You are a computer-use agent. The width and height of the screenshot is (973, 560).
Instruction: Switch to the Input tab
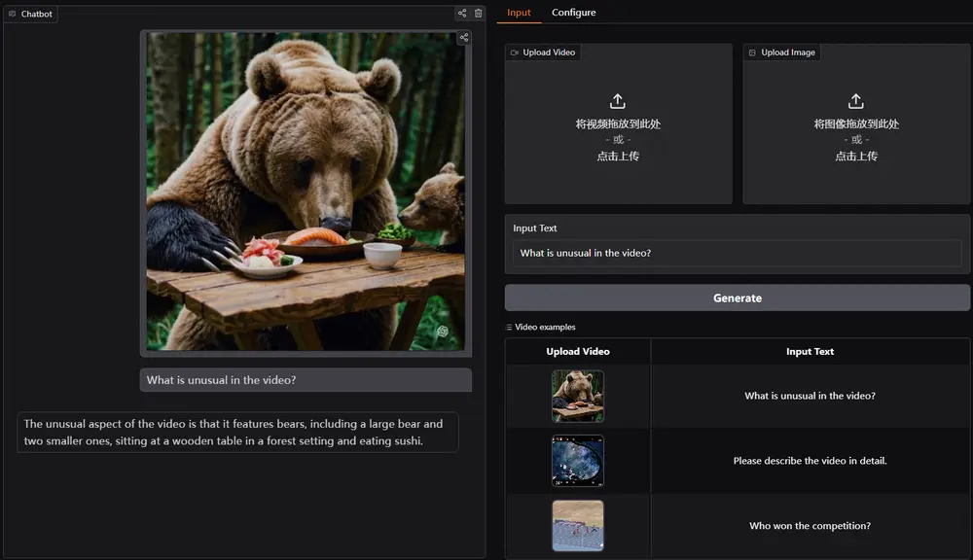[519, 13]
